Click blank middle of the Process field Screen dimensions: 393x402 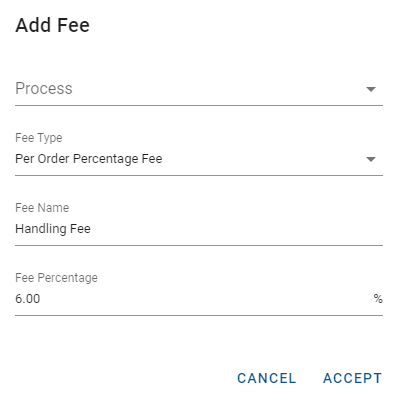tap(217, 89)
